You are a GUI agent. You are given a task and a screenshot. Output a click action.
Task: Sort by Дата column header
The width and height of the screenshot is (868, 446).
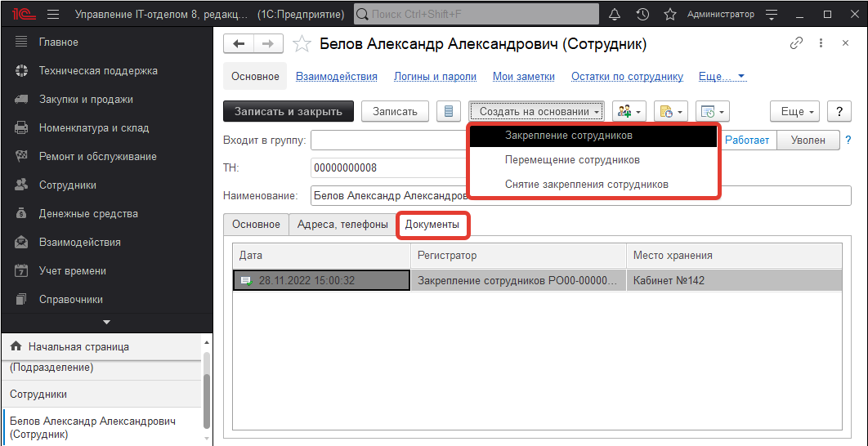click(x=322, y=256)
